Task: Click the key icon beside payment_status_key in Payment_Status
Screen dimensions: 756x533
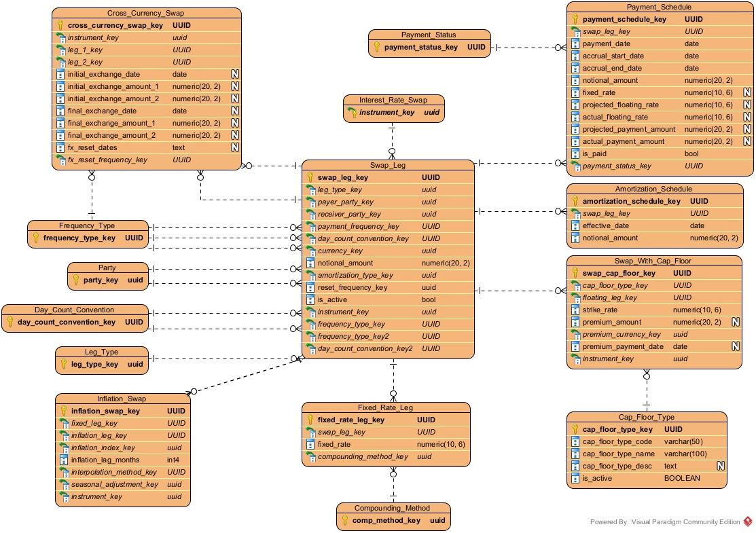Action: pyautogui.click(x=377, y=48)
